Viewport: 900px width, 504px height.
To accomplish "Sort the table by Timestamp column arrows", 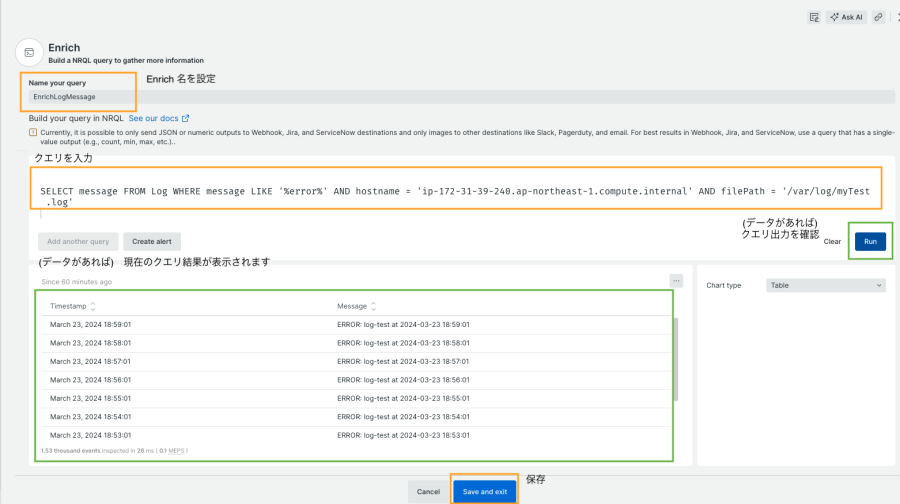I will pos(93,306).
